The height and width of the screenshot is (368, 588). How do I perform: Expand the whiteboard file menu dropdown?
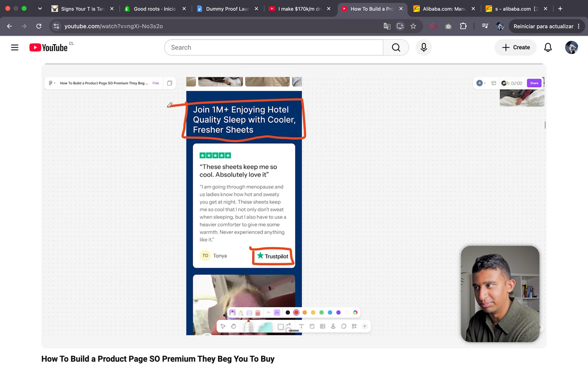(x=51, y=83)
